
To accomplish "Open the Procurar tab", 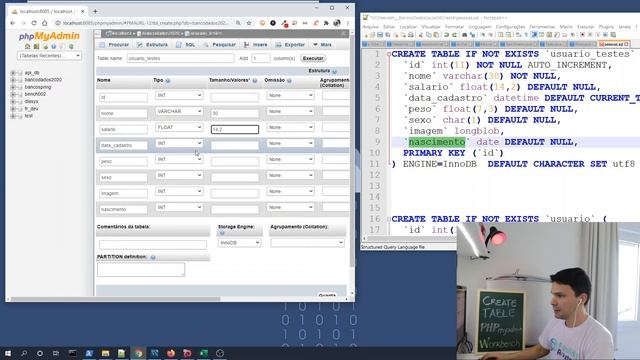I will point(115,44).
